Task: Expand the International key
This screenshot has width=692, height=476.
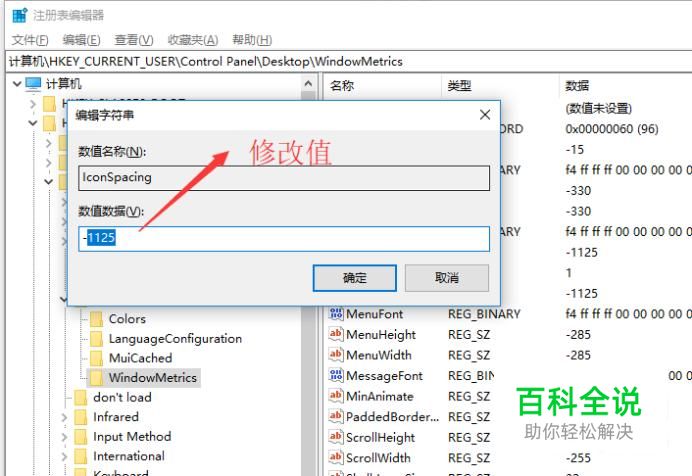Action: [64, 456]
